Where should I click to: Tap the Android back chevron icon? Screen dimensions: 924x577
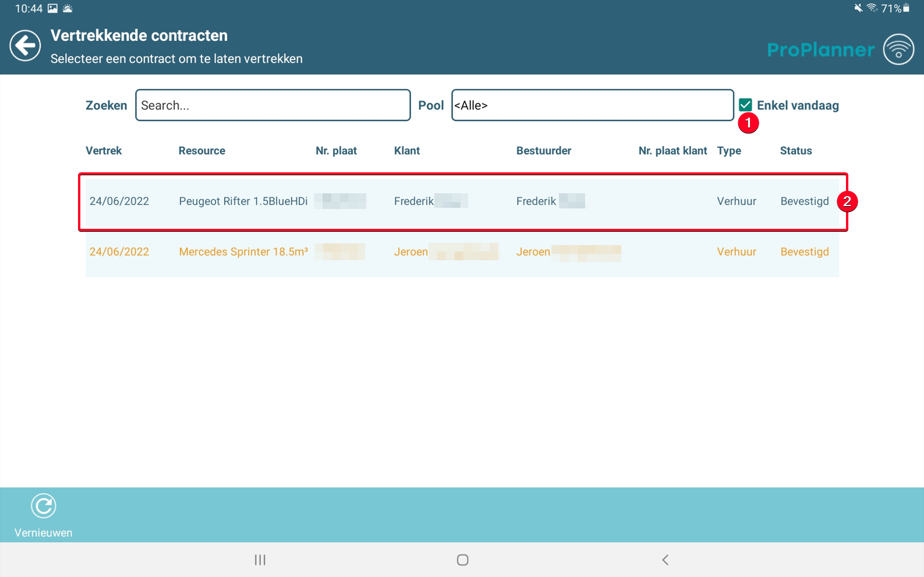click(665, 560)
